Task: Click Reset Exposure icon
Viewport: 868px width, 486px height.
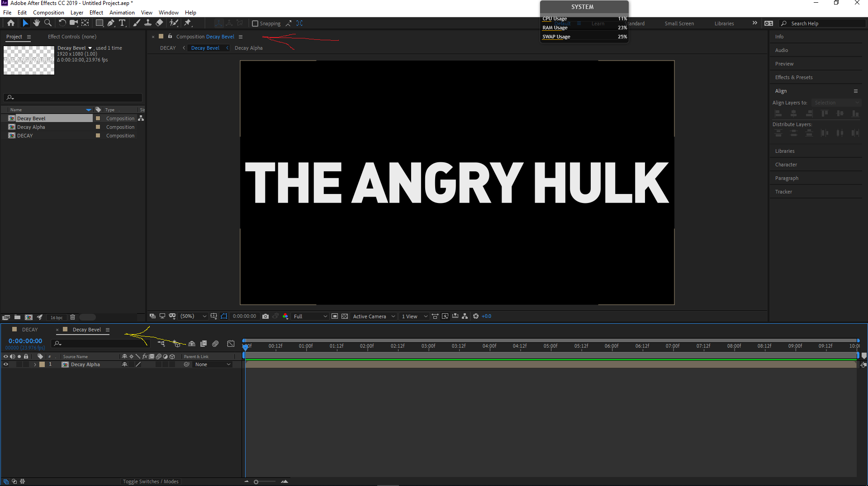Action: tap(476, 316)
